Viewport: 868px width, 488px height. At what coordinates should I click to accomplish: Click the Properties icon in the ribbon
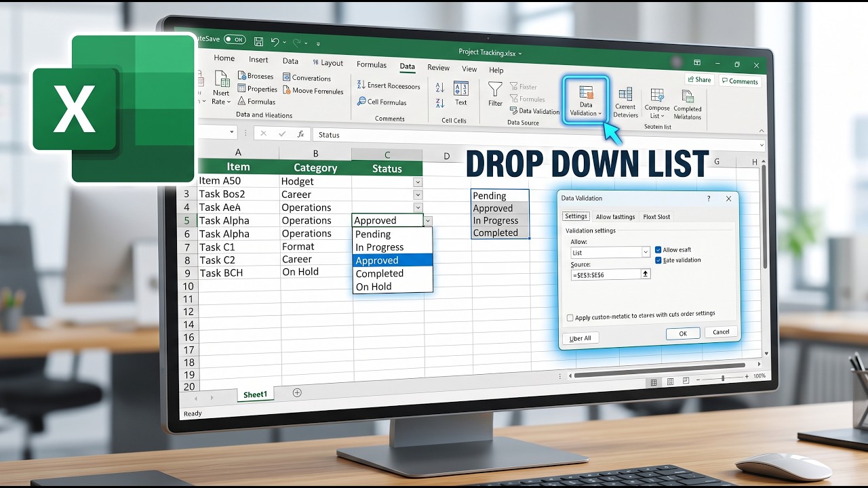click(x=241, y=89)
